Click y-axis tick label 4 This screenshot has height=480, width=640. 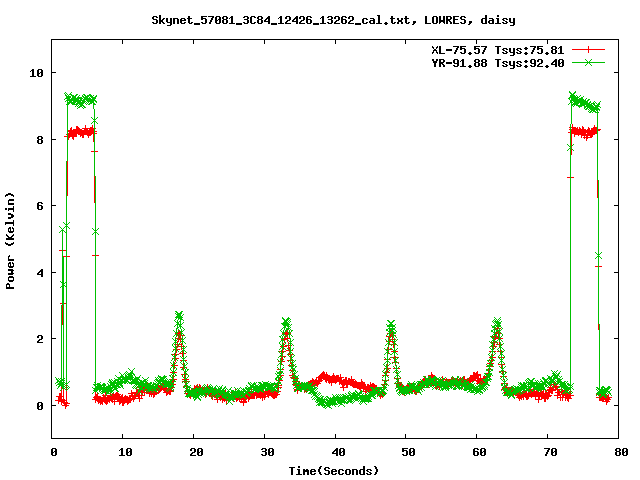click(40, 273)
